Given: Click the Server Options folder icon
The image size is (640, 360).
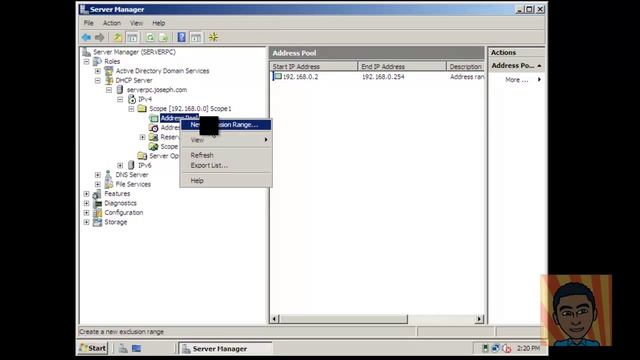Looking at the screenshot, I should pos(142,156).
